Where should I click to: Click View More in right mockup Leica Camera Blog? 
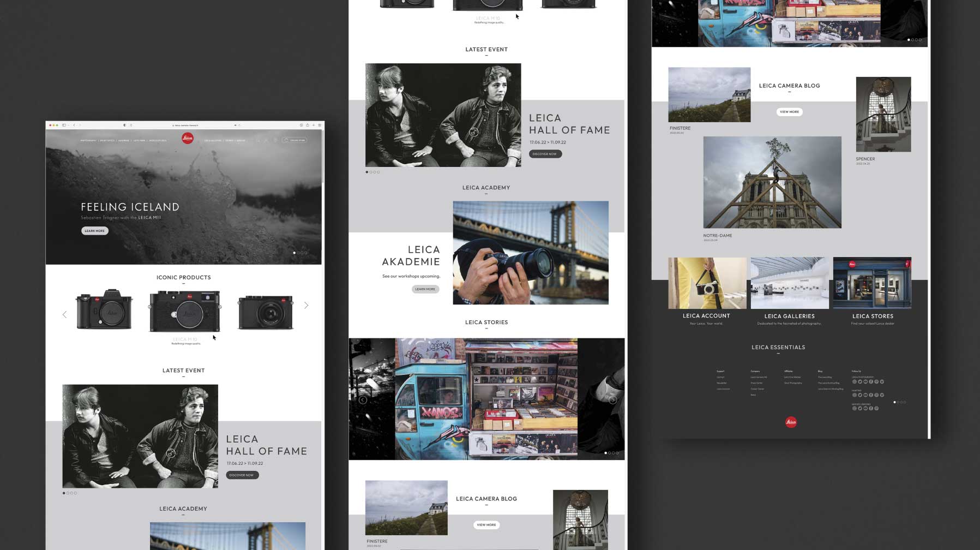coord(789,112)
